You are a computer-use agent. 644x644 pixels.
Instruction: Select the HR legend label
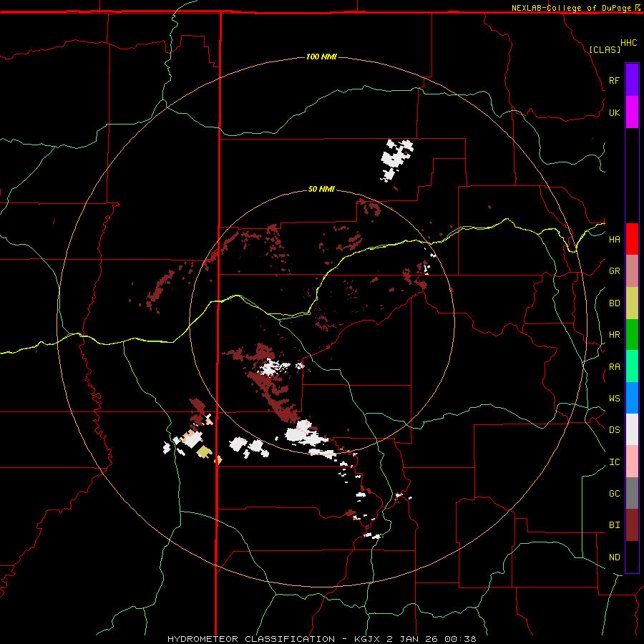[614, 335]
